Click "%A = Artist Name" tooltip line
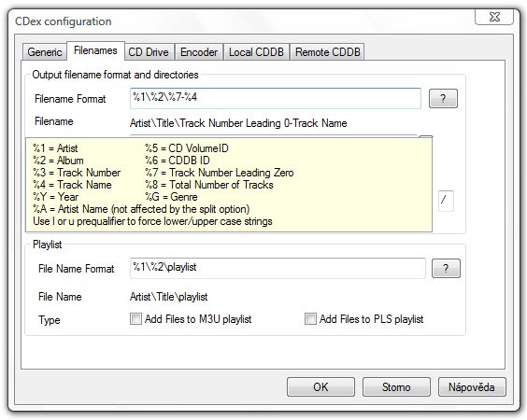The image size is (527, 420). pyautogui.click(x=141, y=209)
